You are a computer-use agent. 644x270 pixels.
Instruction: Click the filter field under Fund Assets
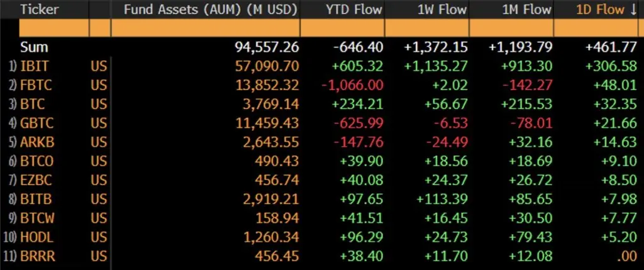(205, 28)
